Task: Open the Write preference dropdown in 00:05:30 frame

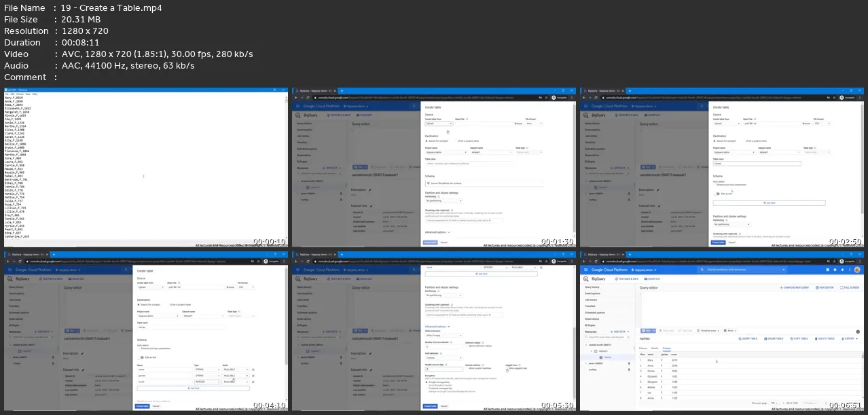Action: pos(444,336)
